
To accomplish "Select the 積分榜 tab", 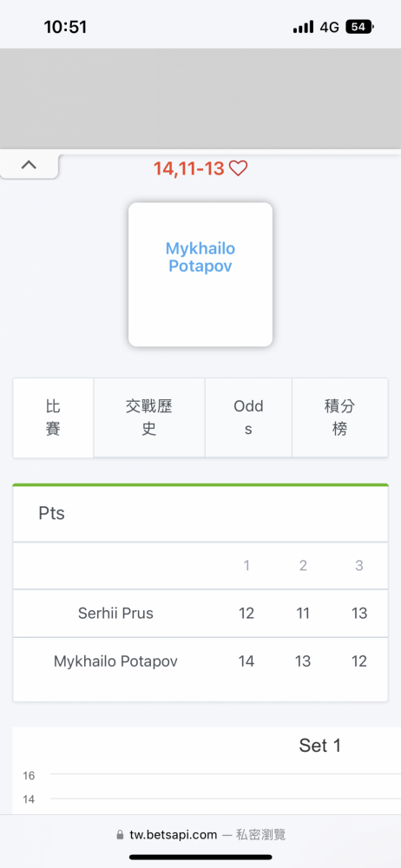I will (x=339, y=418).
